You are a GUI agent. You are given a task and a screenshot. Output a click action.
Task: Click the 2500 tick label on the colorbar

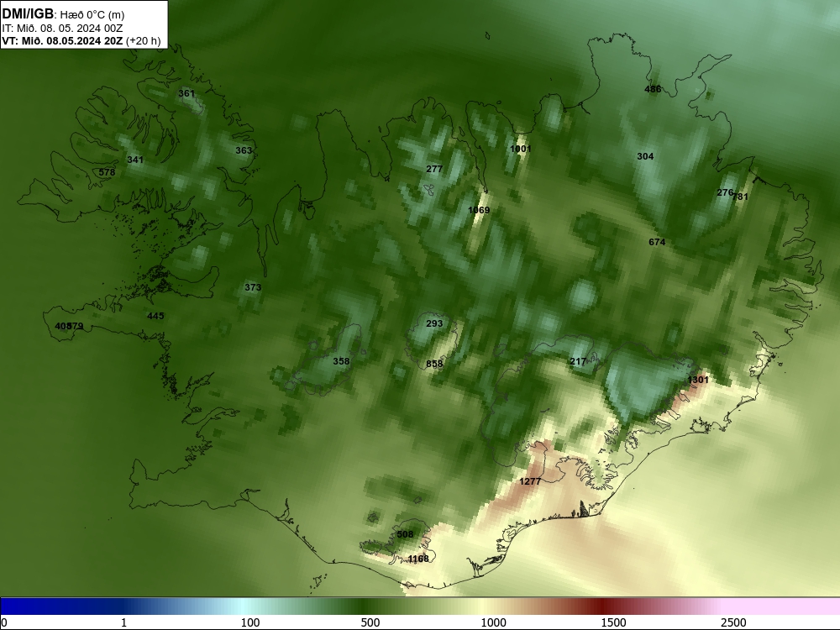733,622
